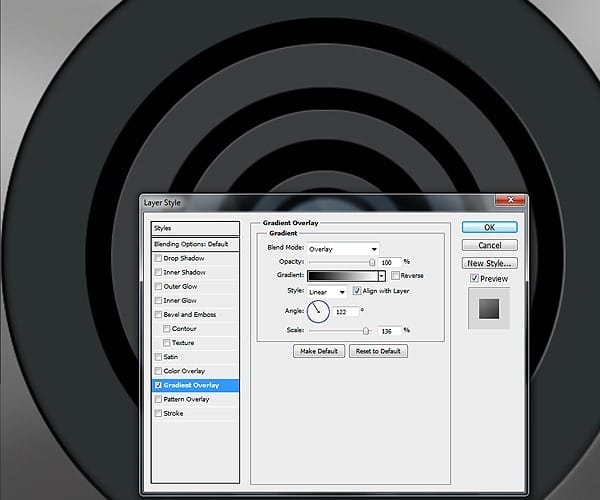Click the Make Default button
The height and width of the screenshot is (500, 600).
click(x=319, y=351)
